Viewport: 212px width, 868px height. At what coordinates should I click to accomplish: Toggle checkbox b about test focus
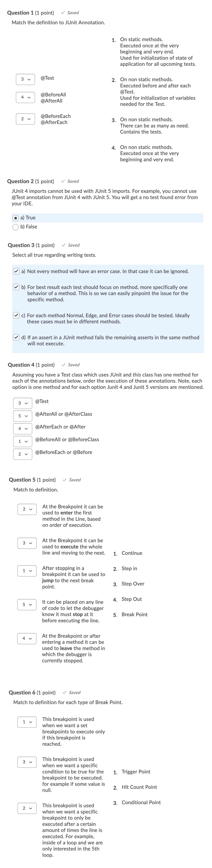click(x=16, y=287)
